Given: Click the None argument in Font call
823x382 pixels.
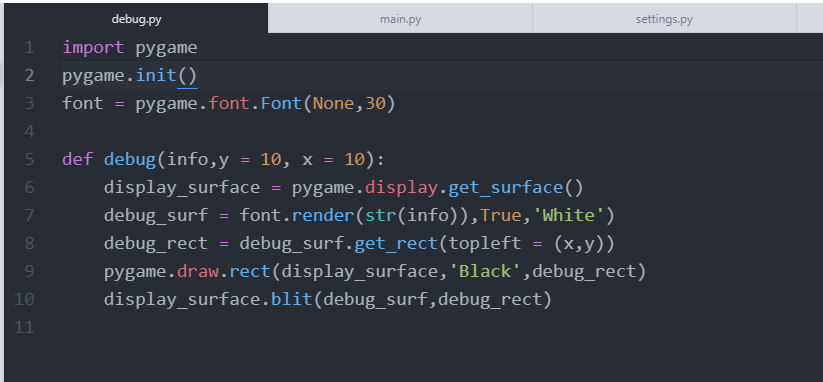Looking at the screenshot, I should click(333, 103).
